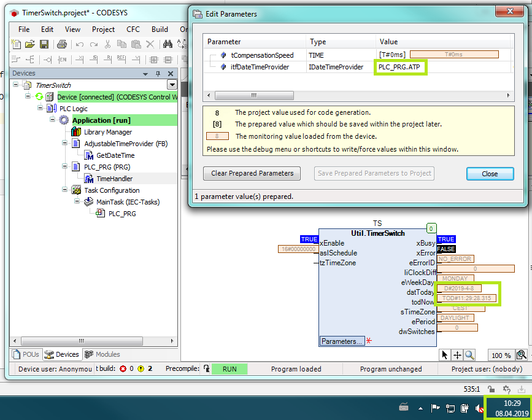Screen dimensions: 532x420
Task: Click the Print toolbar icon
Action: pos(61,44)
